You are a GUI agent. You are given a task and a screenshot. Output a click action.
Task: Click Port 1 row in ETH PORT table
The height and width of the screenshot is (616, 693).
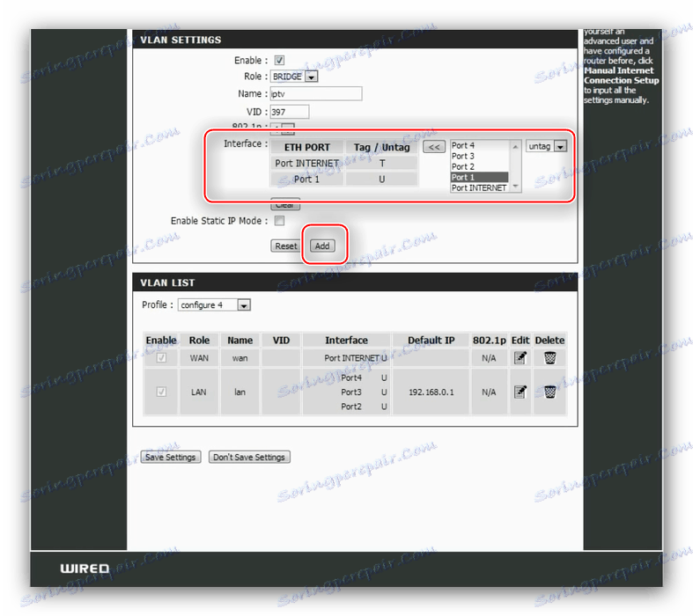(x=344, y=180)
